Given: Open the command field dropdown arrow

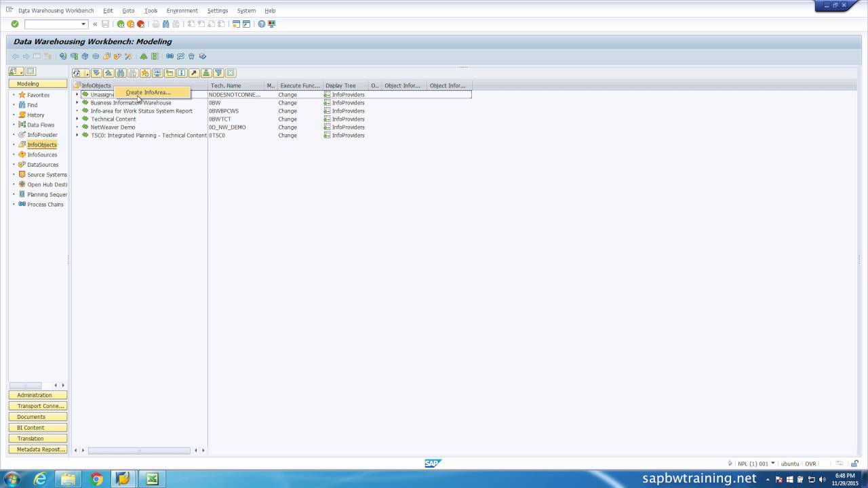Looking at the screenshot, I should [83, 24].
